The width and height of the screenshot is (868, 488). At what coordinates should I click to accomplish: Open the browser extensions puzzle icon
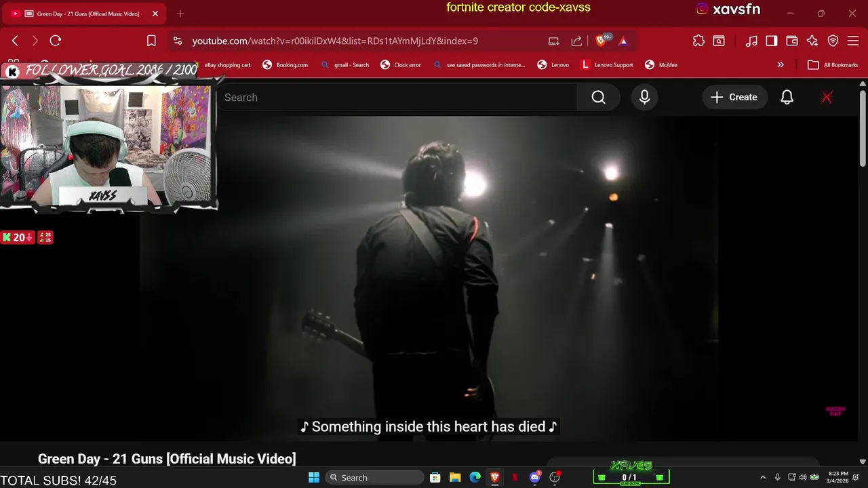[698, 41]
